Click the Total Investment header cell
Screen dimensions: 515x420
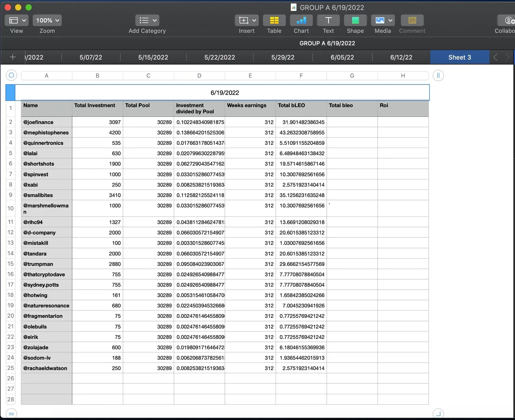click(97, 109)
